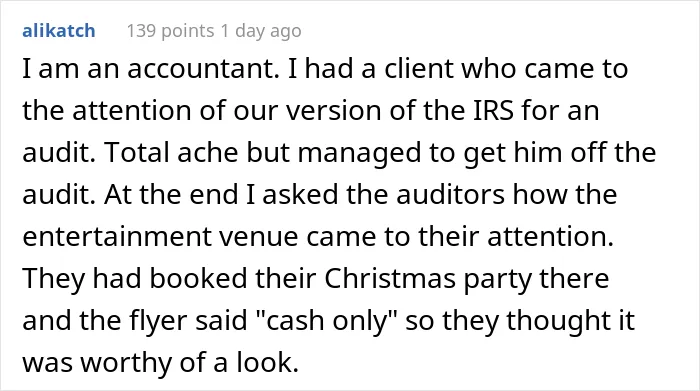The width and height of the screenshot is (700, 391).
Task: Click the word booked in the comment
Action: (198, 278)
